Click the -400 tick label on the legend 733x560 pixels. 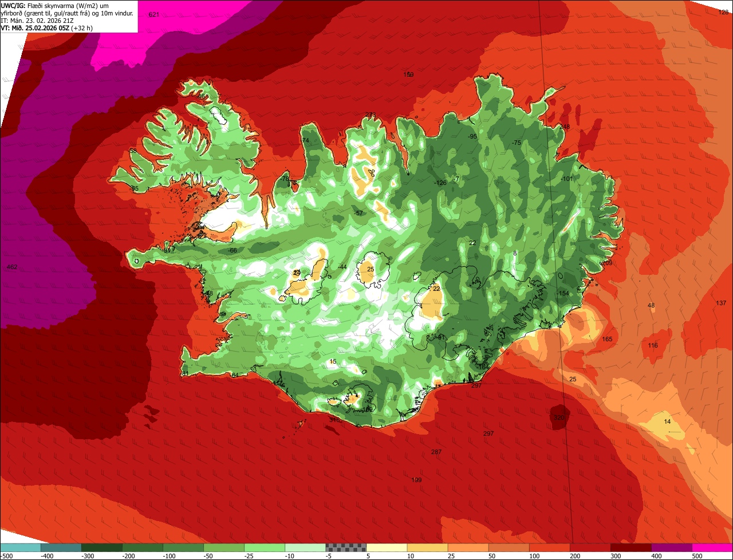[x=48, y=555]
